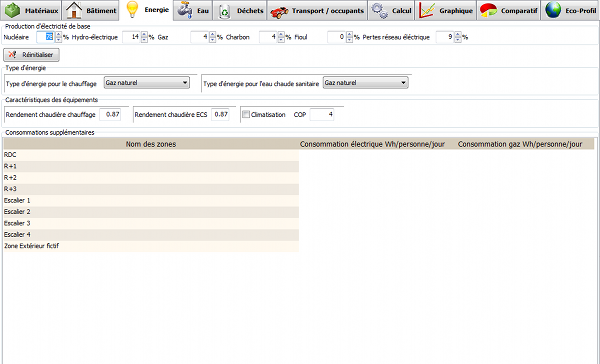
Task: Select the R+1 zone row
Action: pyautogui.click(x=151, y=166)
